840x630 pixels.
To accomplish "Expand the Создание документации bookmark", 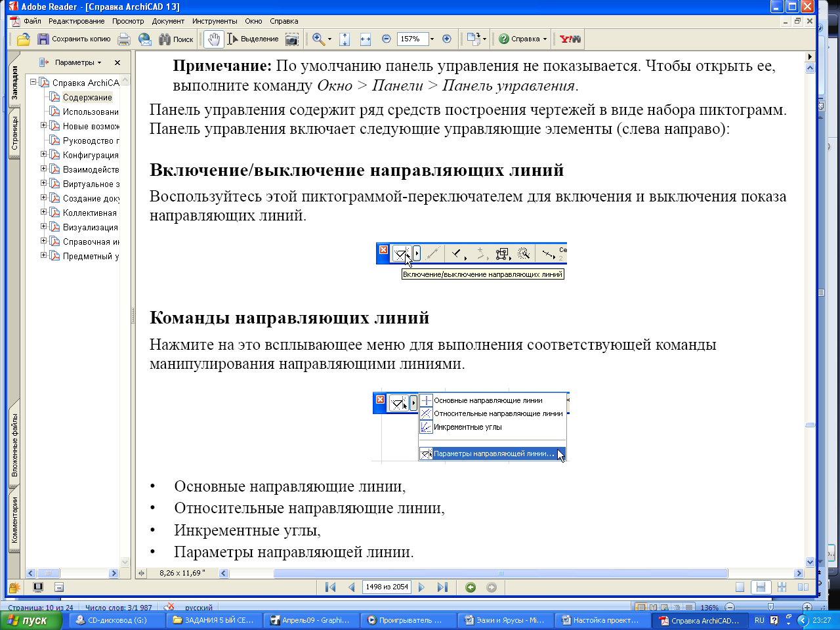I will click(43, 198).
